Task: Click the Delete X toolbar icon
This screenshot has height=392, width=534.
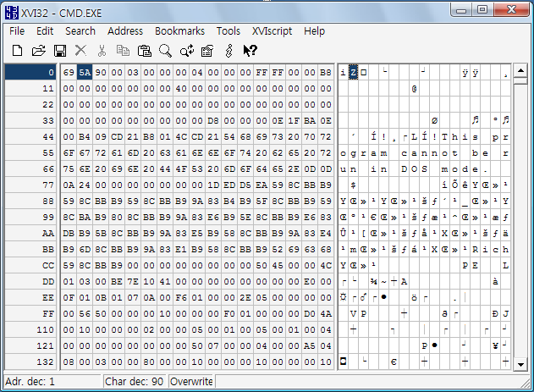Action: pos(80,51)
